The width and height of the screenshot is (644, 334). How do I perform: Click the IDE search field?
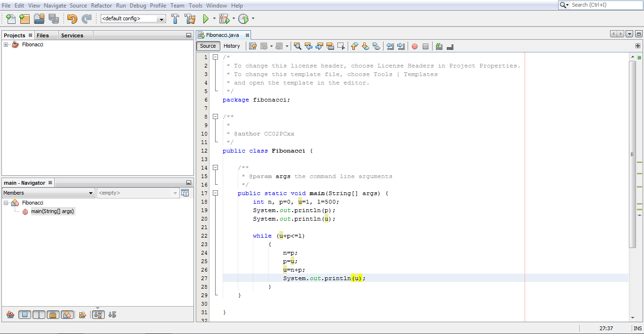[x=604, y=5]
